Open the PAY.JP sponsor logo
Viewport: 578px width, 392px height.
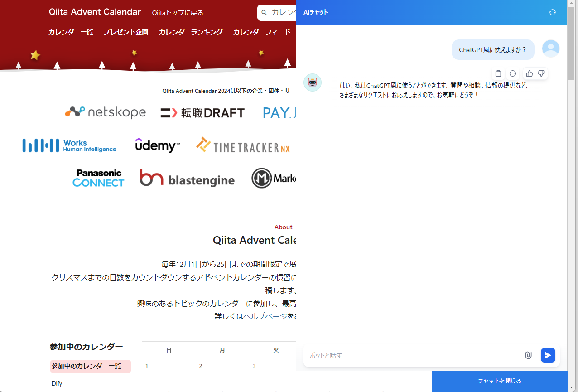click(279, 113)
